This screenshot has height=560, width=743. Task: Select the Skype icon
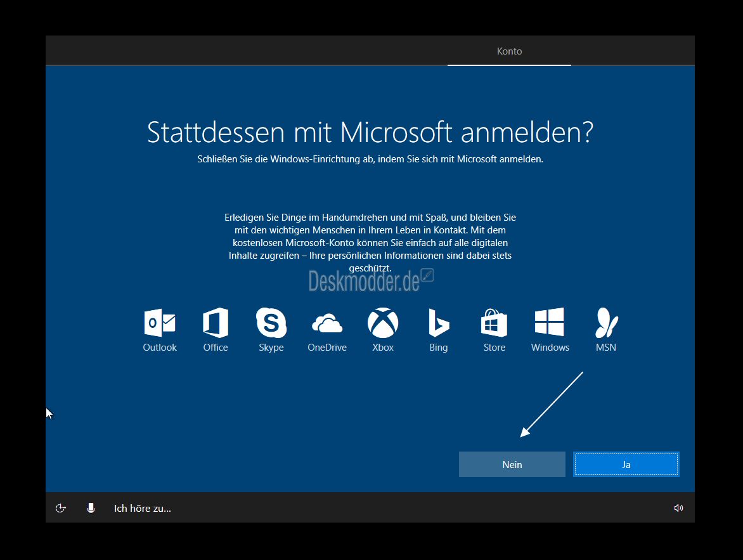(x=271, y=323)
